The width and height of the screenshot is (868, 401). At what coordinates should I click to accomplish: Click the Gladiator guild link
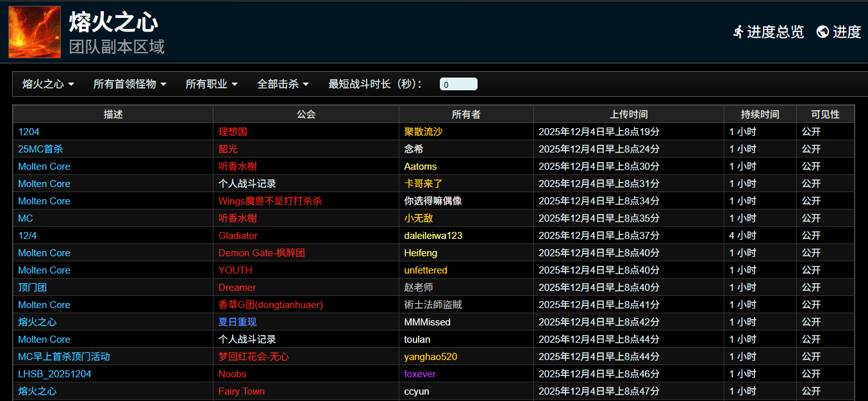click(238, 236)
